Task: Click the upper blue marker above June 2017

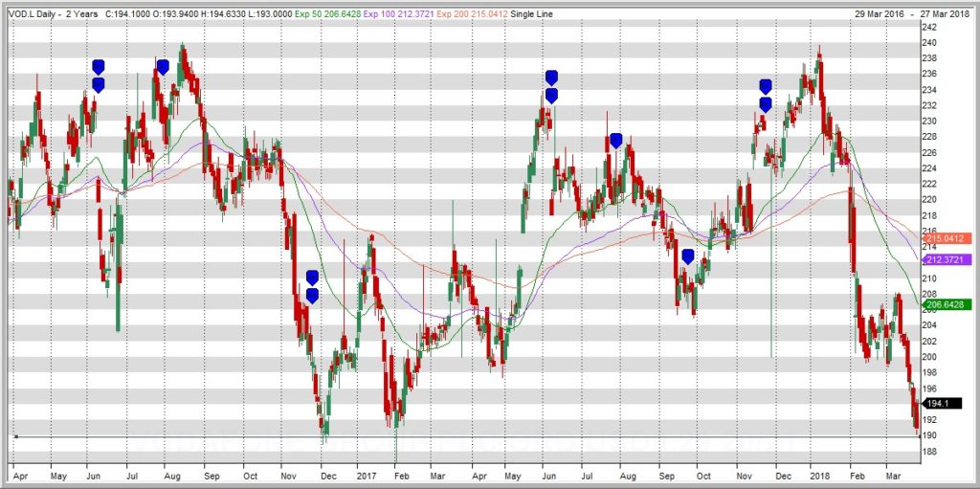Action: pos(551,78)
